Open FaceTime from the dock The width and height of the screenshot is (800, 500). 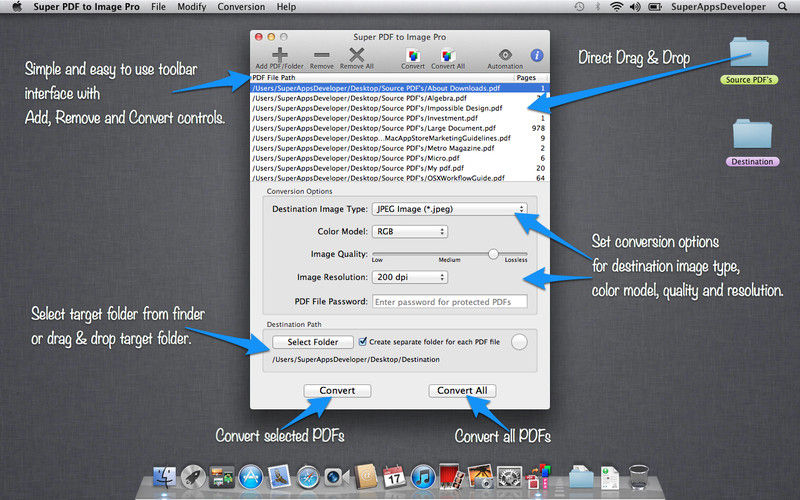(337, 478)
